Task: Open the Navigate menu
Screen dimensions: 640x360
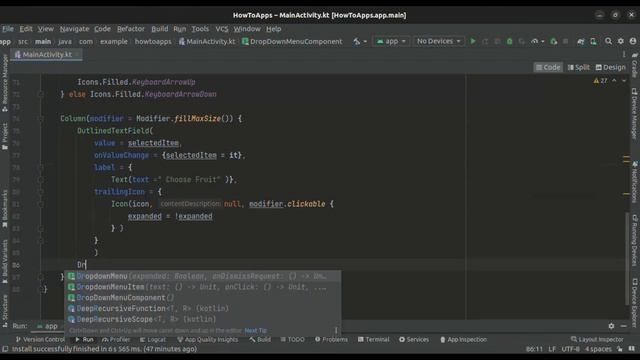Action: tap(74, 29)
